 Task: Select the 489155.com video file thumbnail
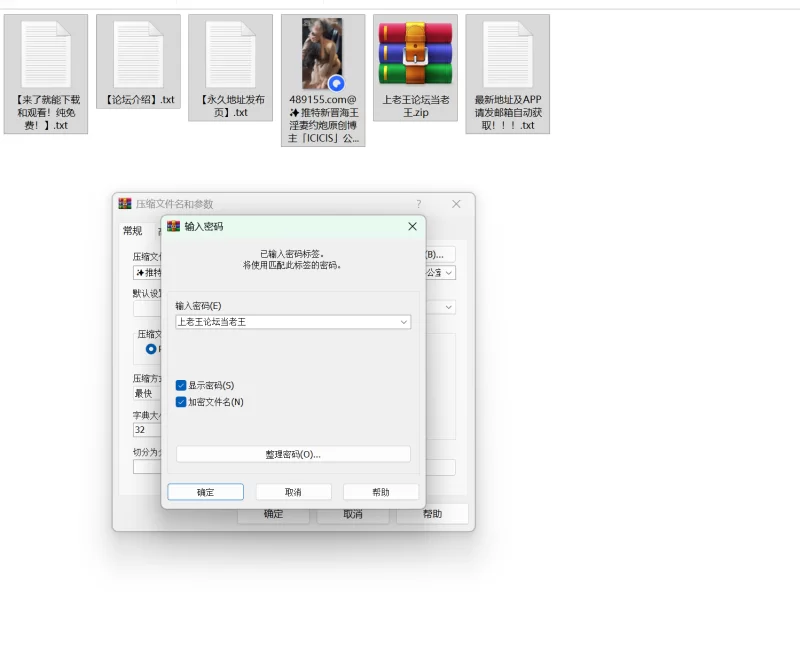tap(322, 54)
